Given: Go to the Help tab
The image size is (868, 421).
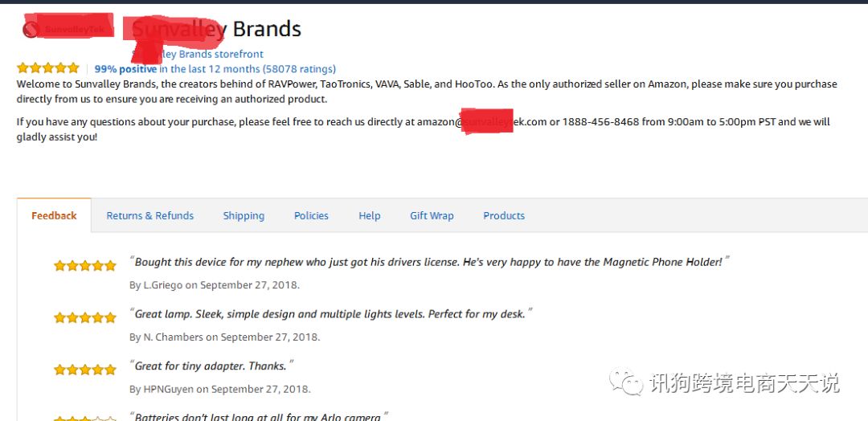Looking at the screenshot, I should pos(370,215).
